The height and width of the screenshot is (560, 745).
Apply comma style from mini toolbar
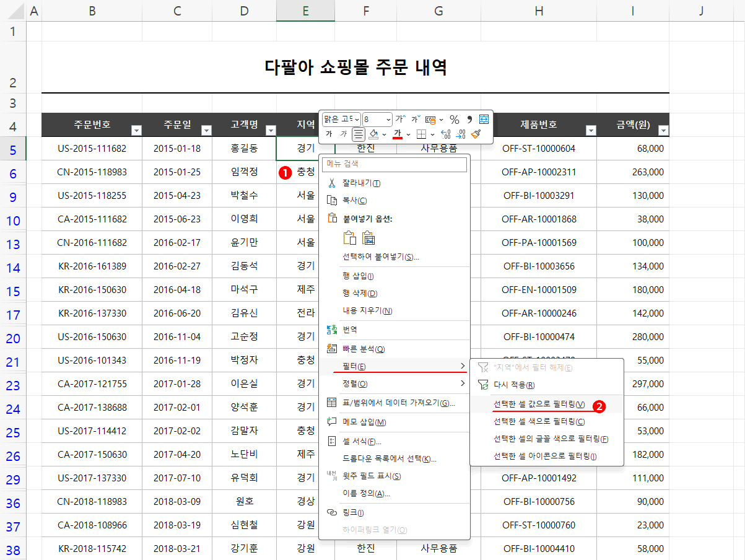(469, 120)
